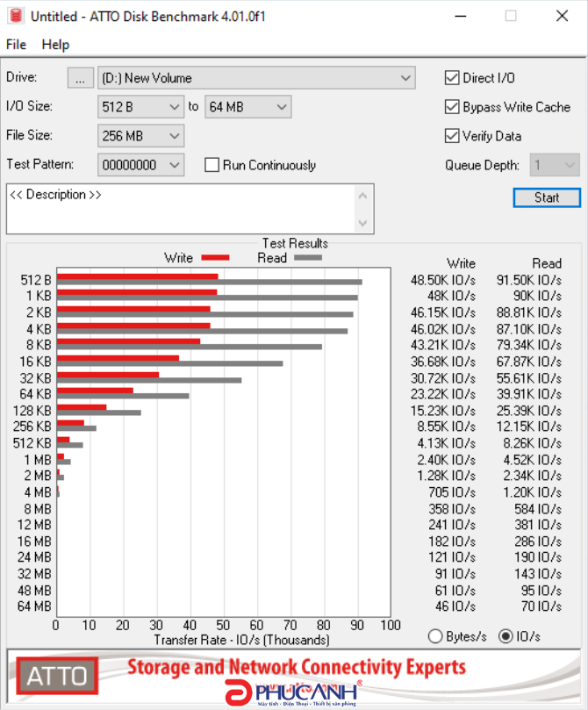Click the ATTO logo in the banner
Viewport: 588px width, 710px height.
(x=57, y=676)
